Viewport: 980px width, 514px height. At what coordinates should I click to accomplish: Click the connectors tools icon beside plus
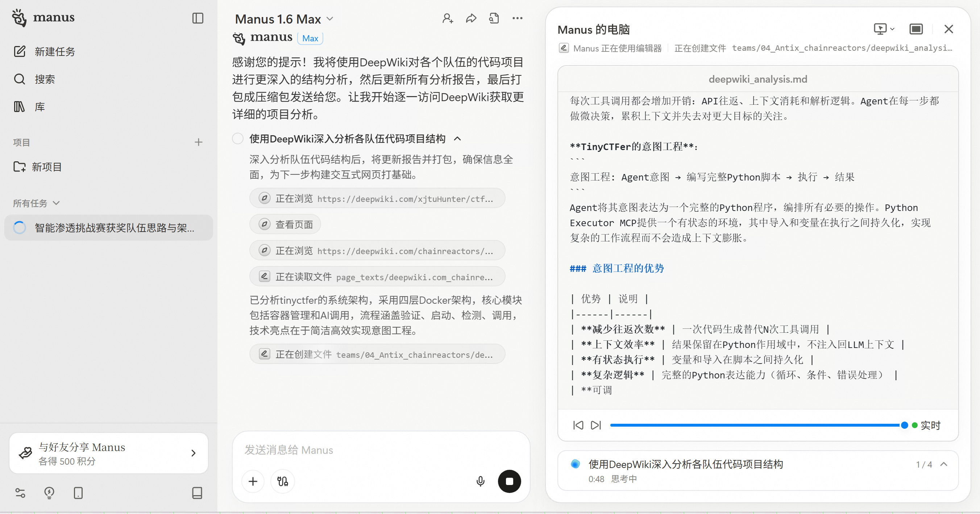pos(283,481)
